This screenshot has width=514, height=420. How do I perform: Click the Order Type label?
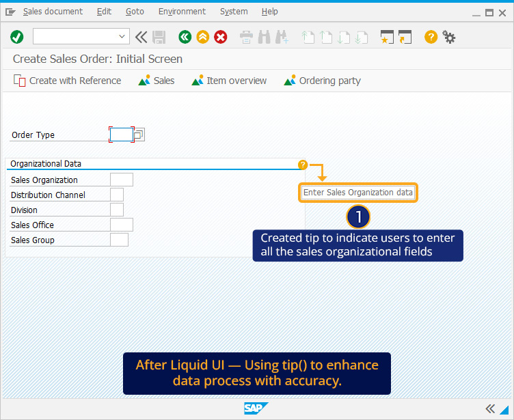pos(33,135)
